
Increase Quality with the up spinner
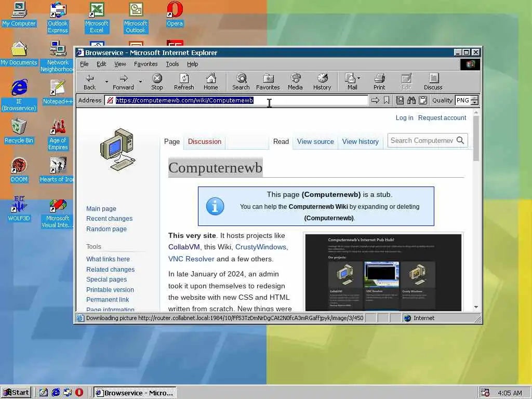(x=475, y=98)
